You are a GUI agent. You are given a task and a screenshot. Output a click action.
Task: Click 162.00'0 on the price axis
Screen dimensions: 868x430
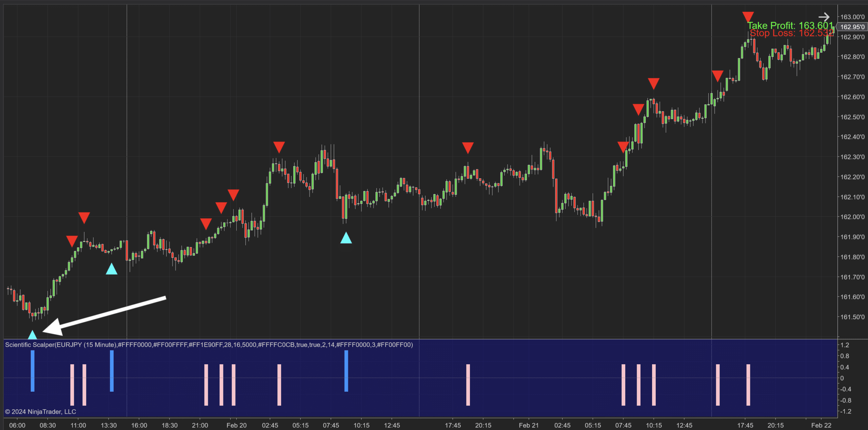852,217
